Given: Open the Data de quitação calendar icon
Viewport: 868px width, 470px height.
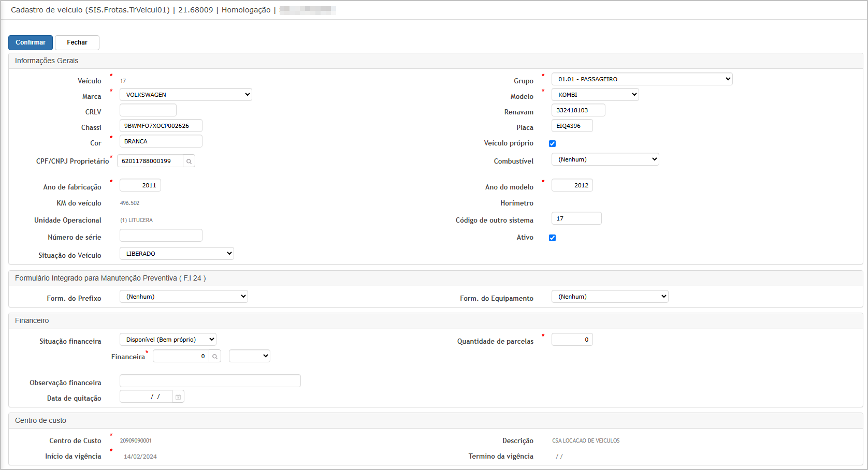Looking at the screenshot, I should point(178,397).
